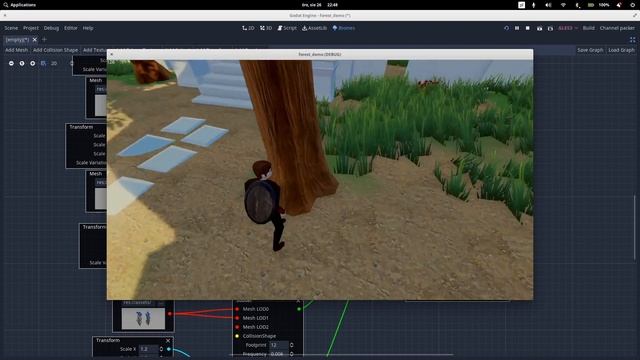Click the green output port beside Mesh LOD0
The width and height of the screenshot is (640, 360).
pyautogui.click(x=299, y=309)
